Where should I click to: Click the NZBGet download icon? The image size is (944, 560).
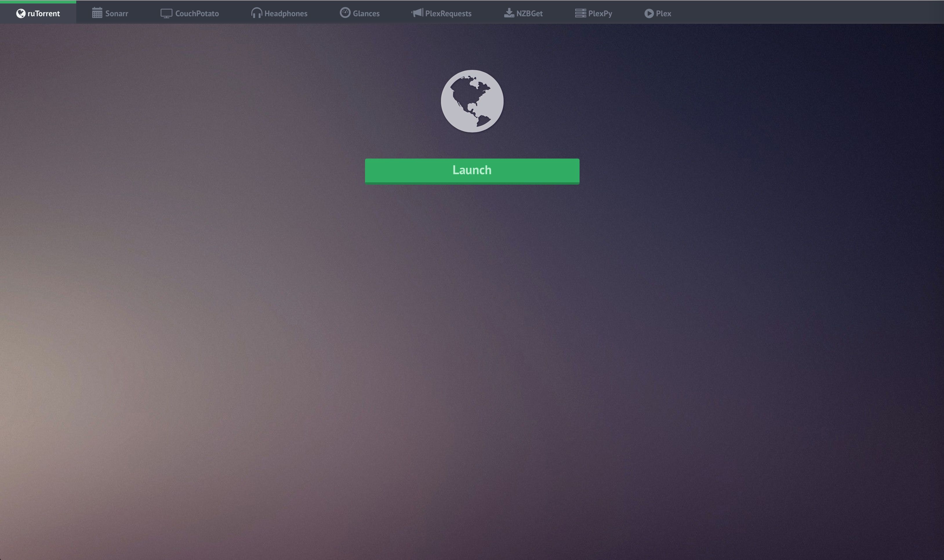509,13
